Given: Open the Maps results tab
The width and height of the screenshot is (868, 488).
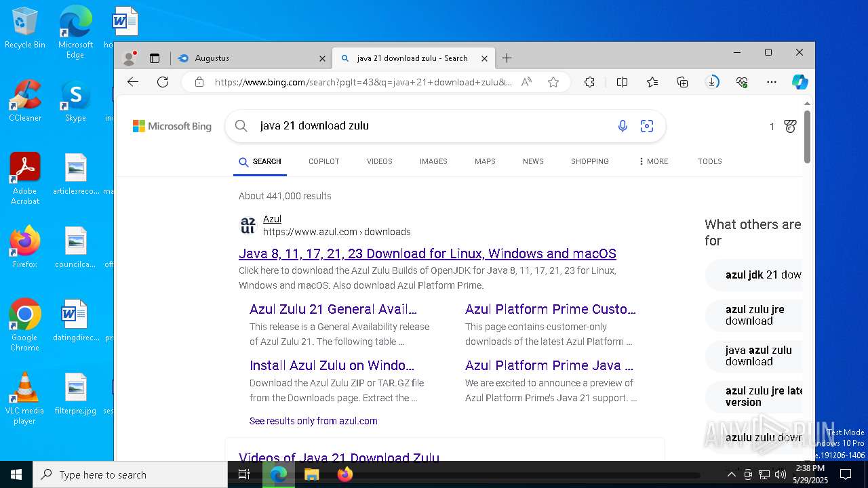Looking at the screenshot, I should (485, 161).
